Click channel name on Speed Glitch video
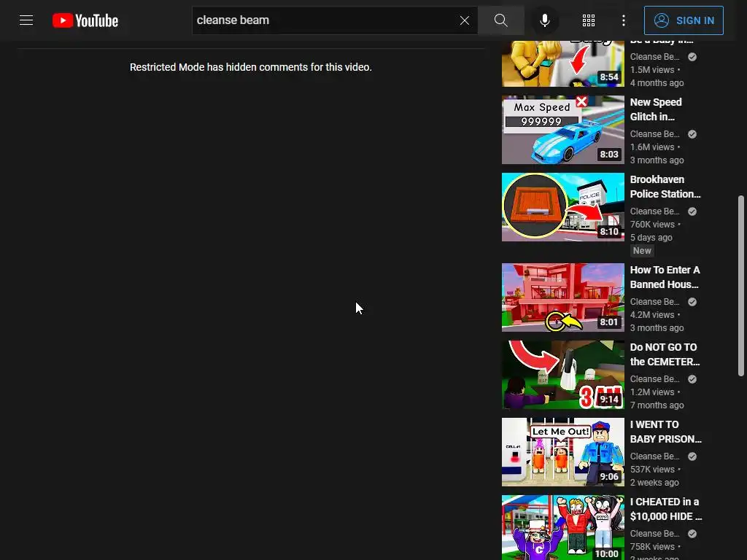The image size is (747, 560). [655, 134]
